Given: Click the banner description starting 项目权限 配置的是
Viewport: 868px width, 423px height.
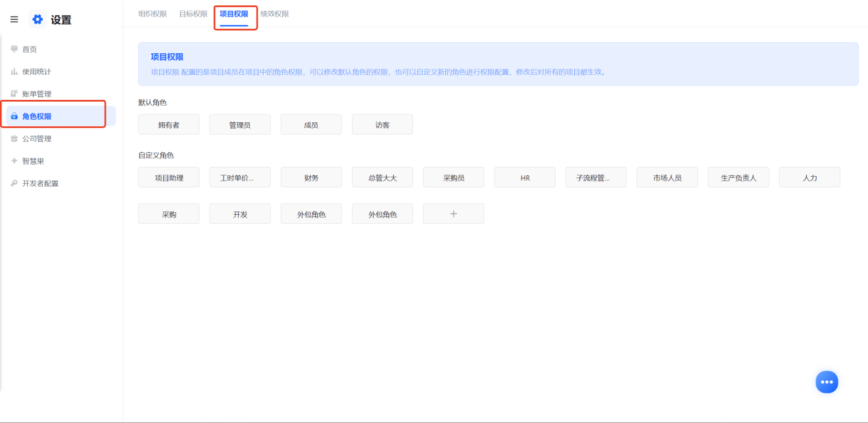Looking at the screenshot, I should pos(378,72).
